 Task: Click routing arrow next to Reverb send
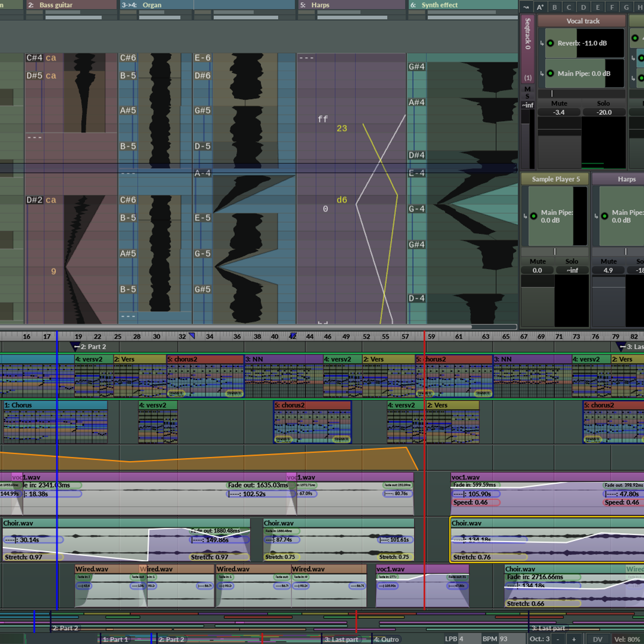(542, 43)
